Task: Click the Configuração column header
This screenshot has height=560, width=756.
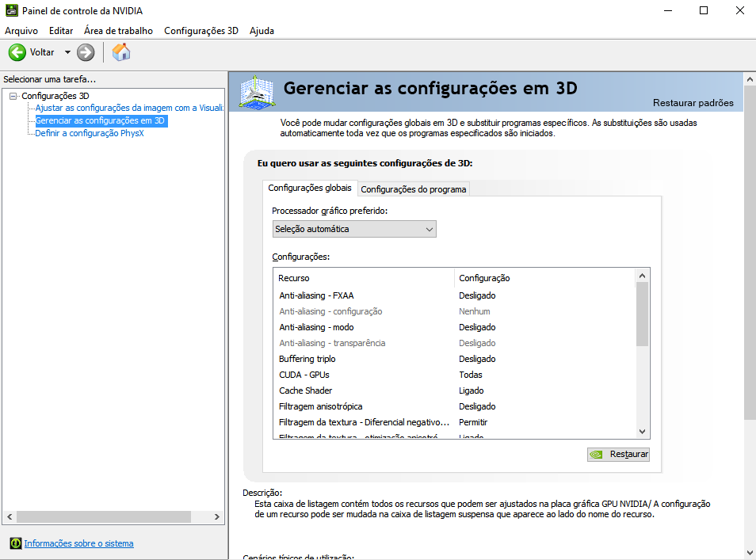Action: [545, 278]
